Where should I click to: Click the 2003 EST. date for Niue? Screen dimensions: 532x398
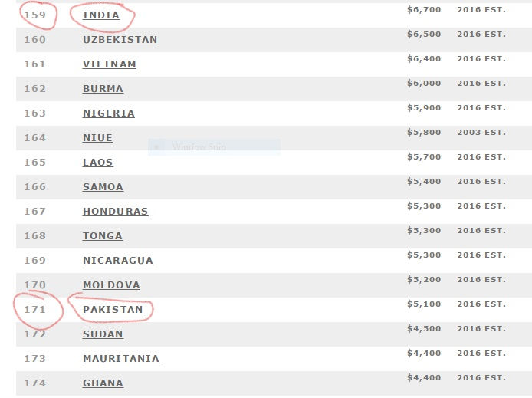[481, 133]
